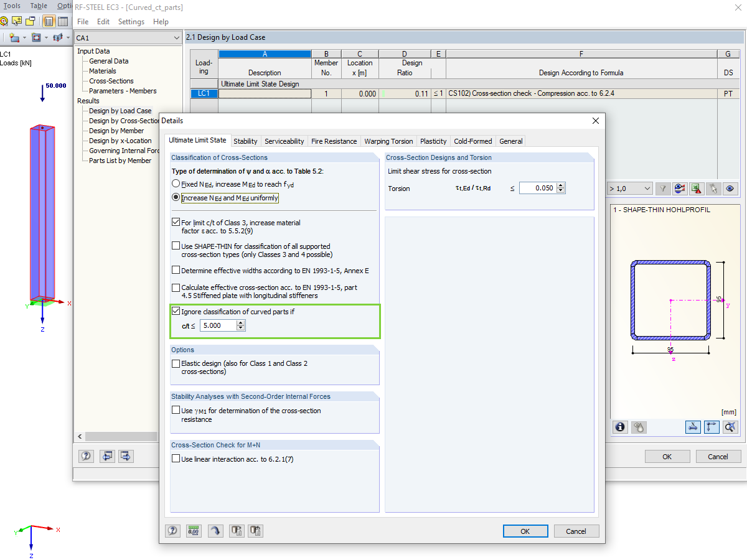Click the save settings as default icon
This screenshot has width=747, height=560.
[x=256, y=531]
